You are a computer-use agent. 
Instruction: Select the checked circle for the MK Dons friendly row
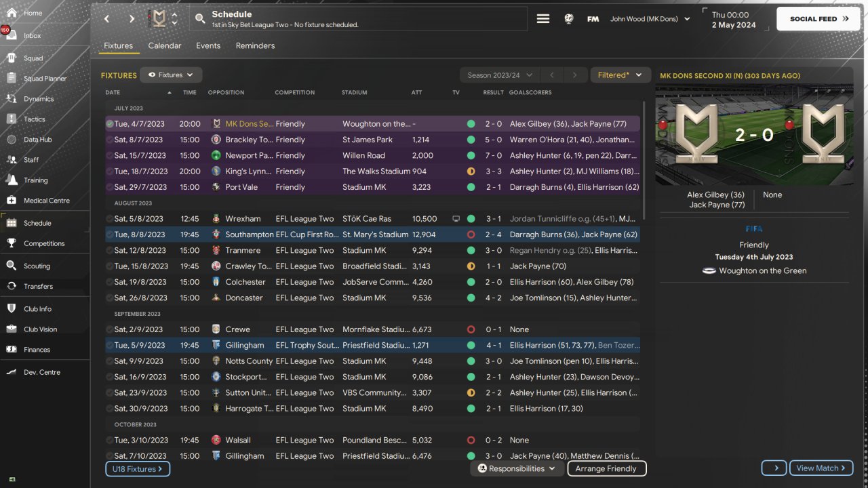point(110,124)
